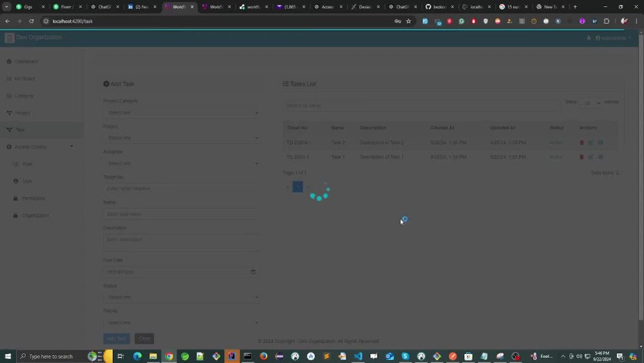Delete Task 2 with trash icon
Screen dimensions: 644x363
[582, 142]
